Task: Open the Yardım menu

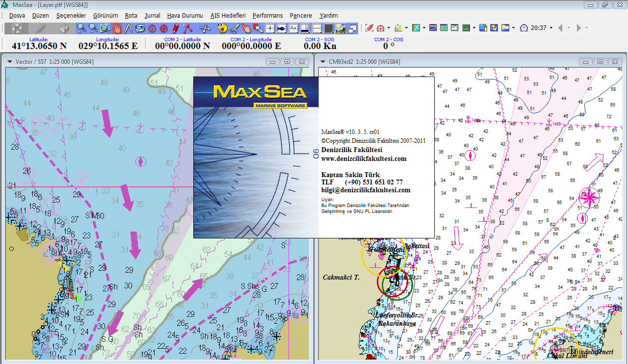Action: (329, 15)
